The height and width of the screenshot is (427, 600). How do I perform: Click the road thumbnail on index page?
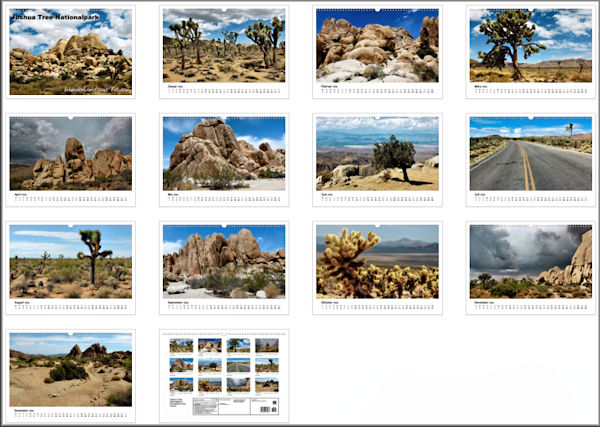point(238,365)
